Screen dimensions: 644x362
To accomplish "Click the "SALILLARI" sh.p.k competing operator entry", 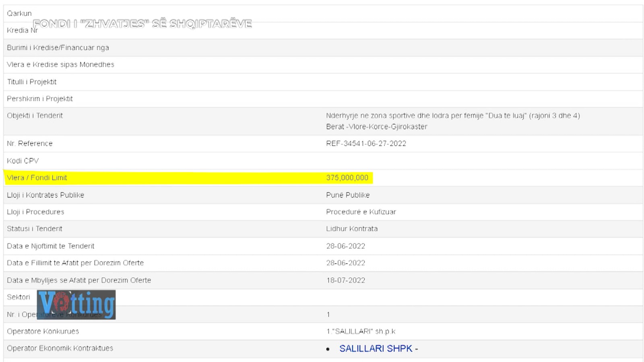I will (x=361, y=331).
